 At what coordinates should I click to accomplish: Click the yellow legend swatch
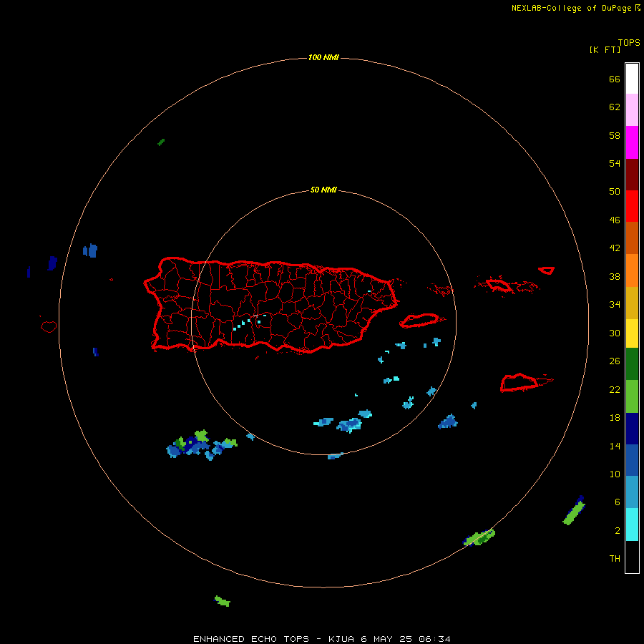632,333
